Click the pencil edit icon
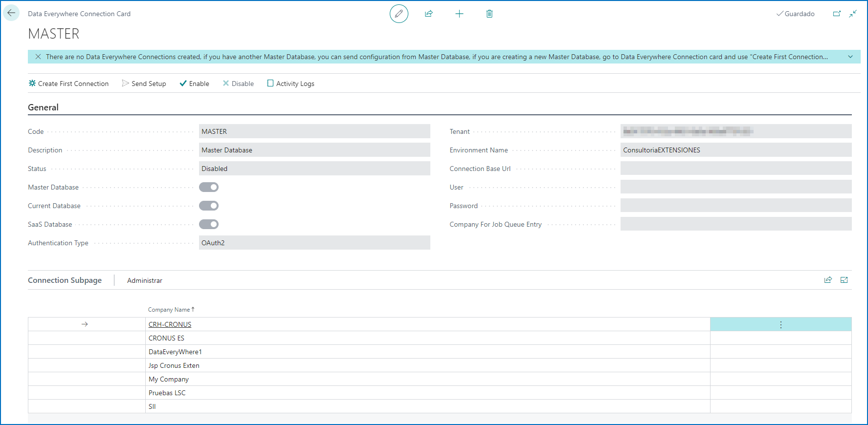868x425 pixels. 399,14
